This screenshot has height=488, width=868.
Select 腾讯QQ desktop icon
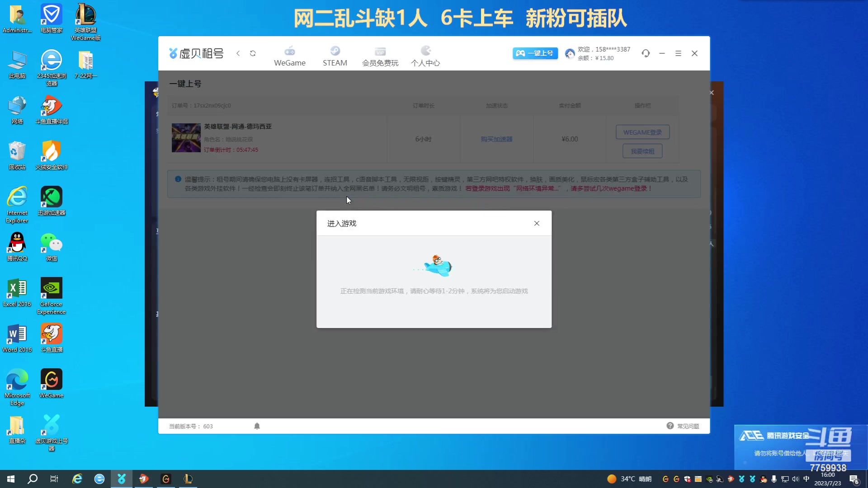coord(17,247)
